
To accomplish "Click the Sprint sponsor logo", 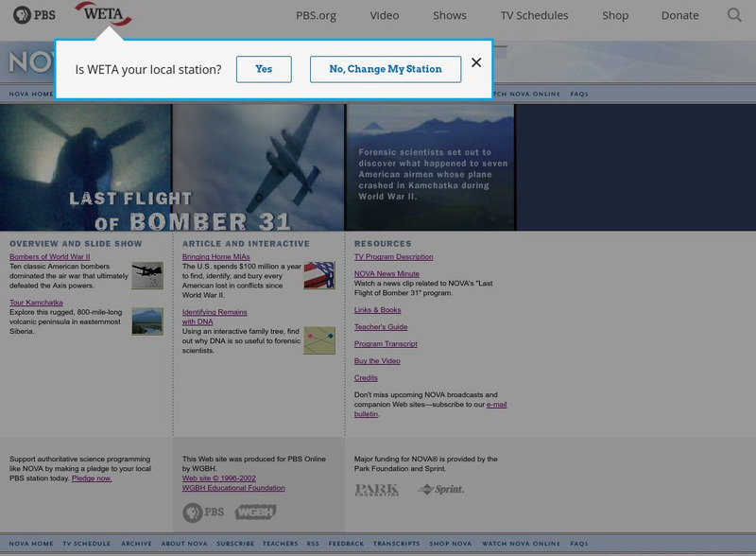I will pos(440,490).
